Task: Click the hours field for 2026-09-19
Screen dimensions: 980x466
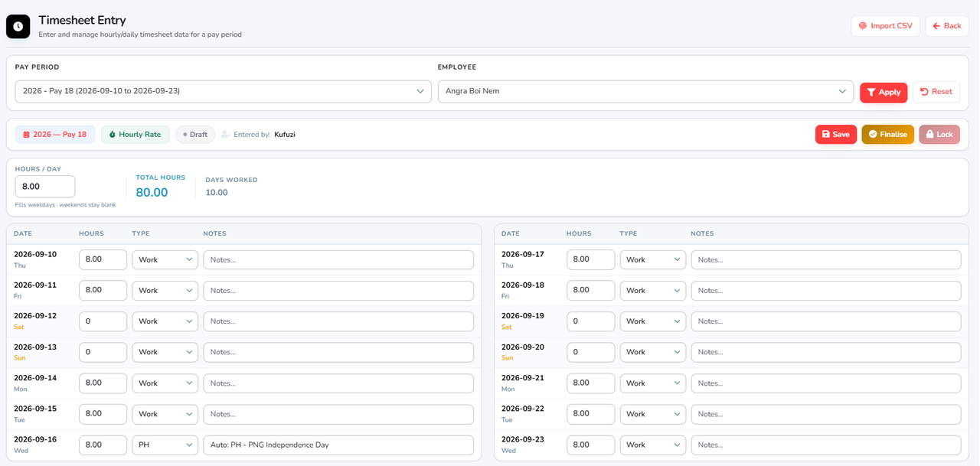Action: click(x=590, y=321)
